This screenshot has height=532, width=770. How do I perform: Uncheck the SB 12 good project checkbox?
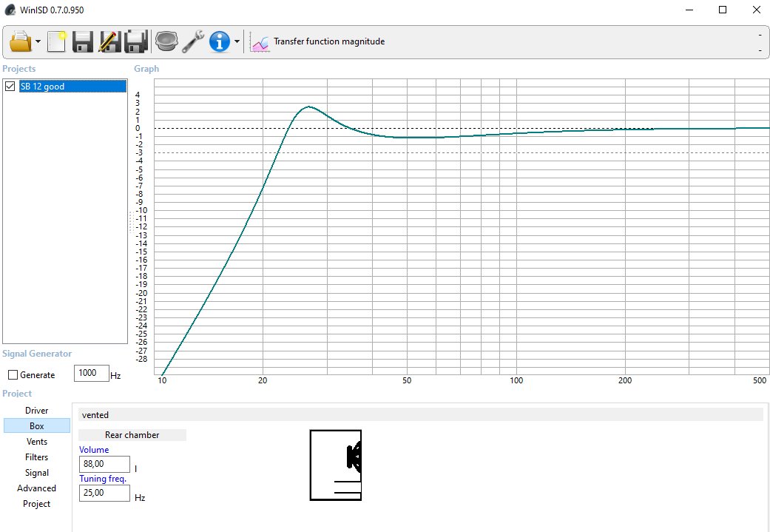[10, 87]
